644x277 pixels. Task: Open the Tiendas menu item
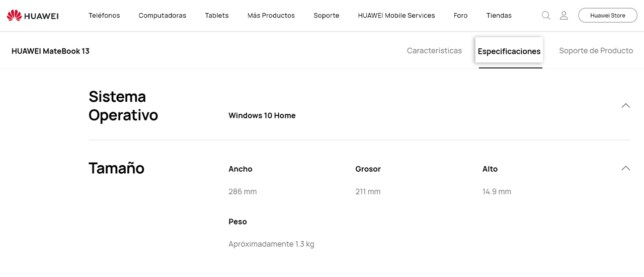pyautogui.click(x=499, y=16)
